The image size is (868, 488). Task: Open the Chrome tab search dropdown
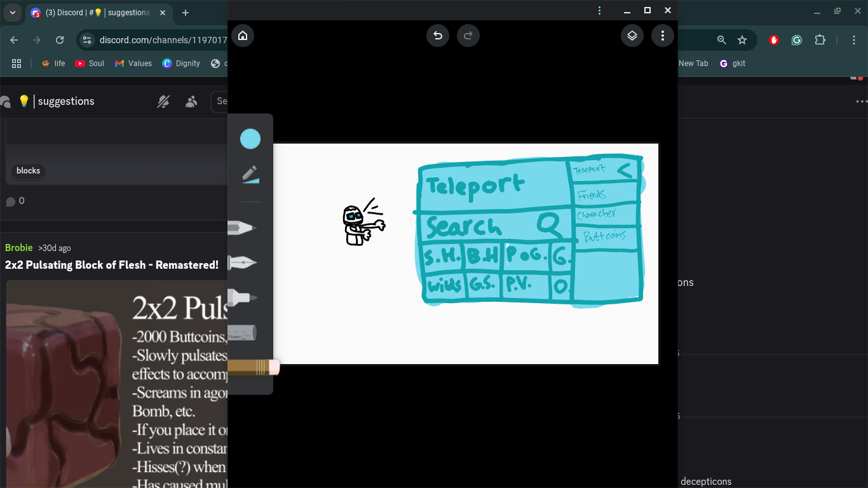(12, 13)
